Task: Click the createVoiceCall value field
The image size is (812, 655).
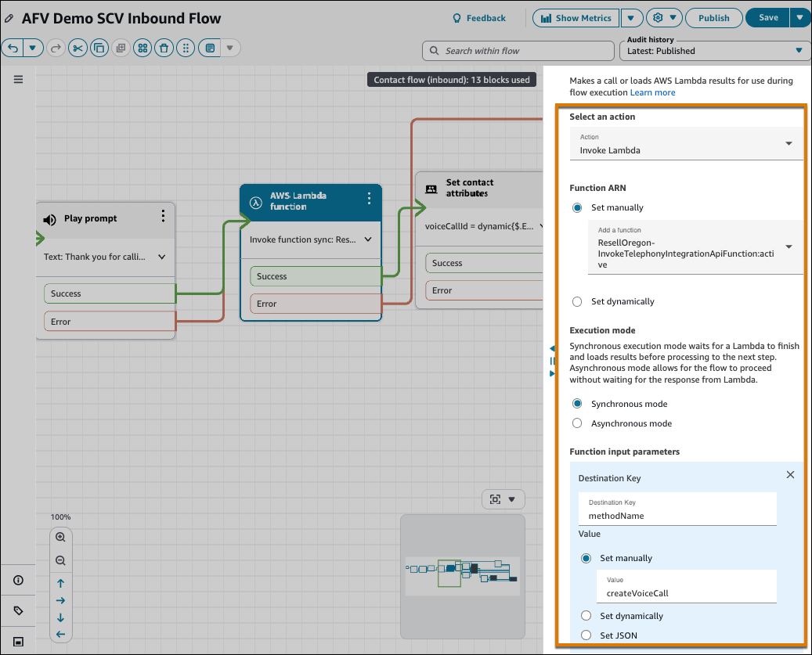Action: 686,587
